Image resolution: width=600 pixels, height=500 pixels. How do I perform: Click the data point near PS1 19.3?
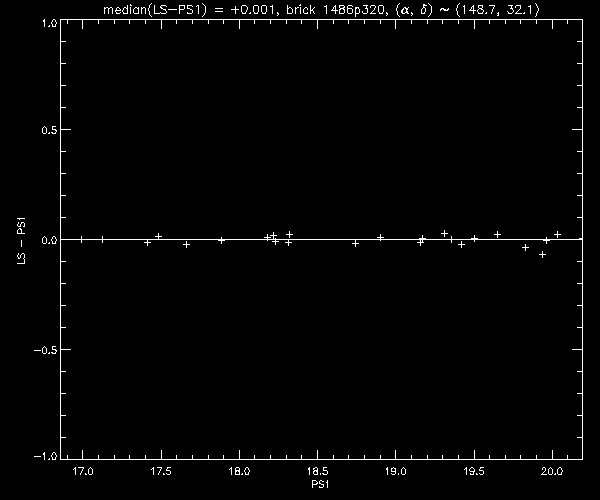444,233
